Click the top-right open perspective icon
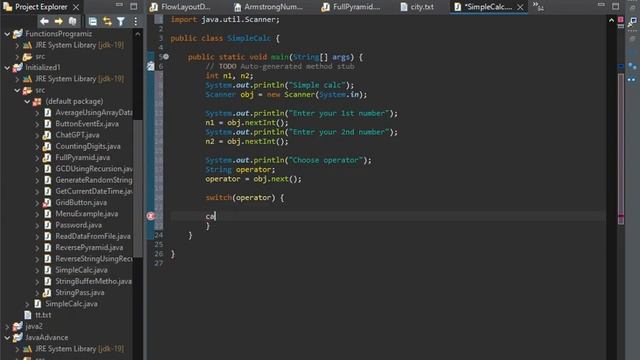This screenshot has width=640, height=360. (632, 22)
